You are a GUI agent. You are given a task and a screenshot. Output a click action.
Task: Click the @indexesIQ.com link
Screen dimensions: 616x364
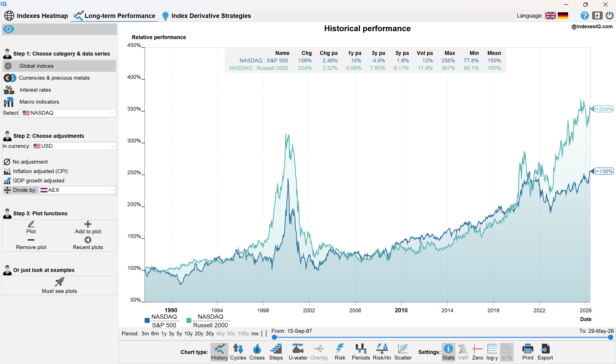[592, 26]
